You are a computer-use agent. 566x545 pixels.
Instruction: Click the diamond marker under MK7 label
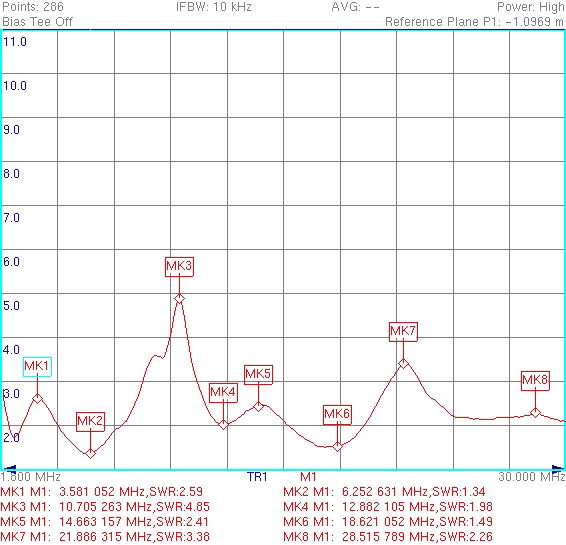404,363
